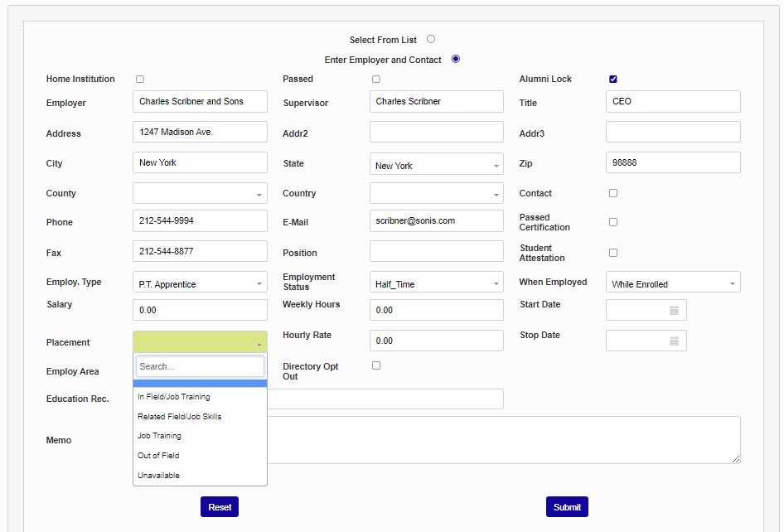The height and width of the screenshot is (532, 784).
Task: Toggle the Directory Opt Out checkbox
Action: coord(376,365)
